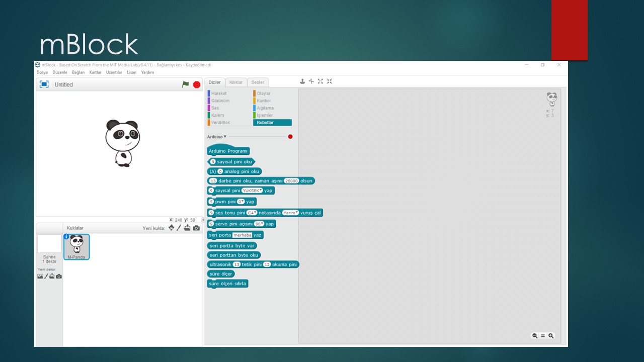Image resolution: width=644 pixels, height=362 pixels.
Task: Switch to the Kılıklar tab
Action: click(236, 82)
